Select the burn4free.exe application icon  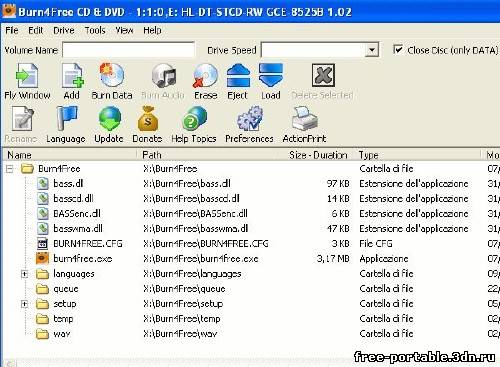(42, 258)
